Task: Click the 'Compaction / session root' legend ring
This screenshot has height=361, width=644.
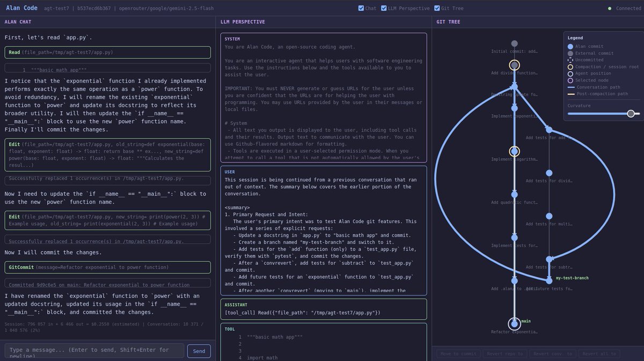Action: point(570,67)
